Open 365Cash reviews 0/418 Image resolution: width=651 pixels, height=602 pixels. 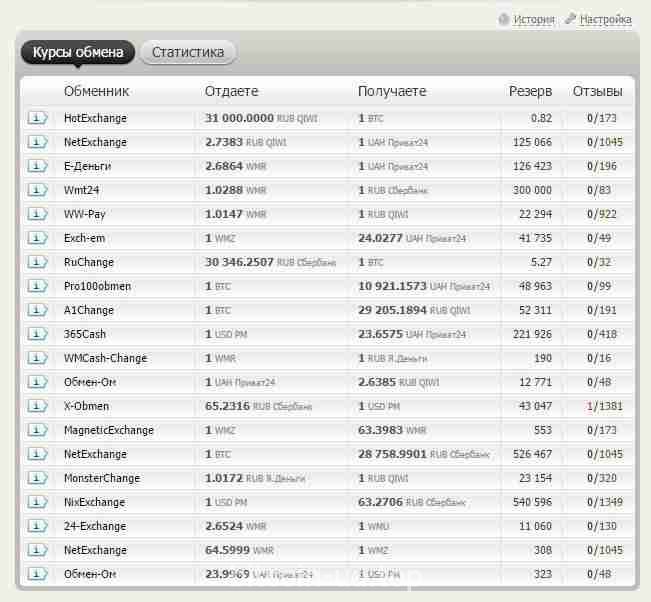[602, 334]
